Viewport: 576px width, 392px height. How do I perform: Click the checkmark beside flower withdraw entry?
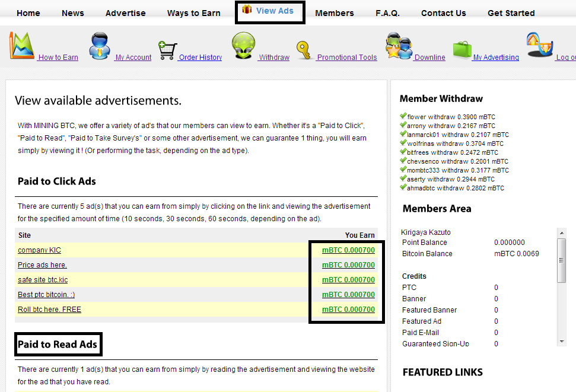(403, 117)
